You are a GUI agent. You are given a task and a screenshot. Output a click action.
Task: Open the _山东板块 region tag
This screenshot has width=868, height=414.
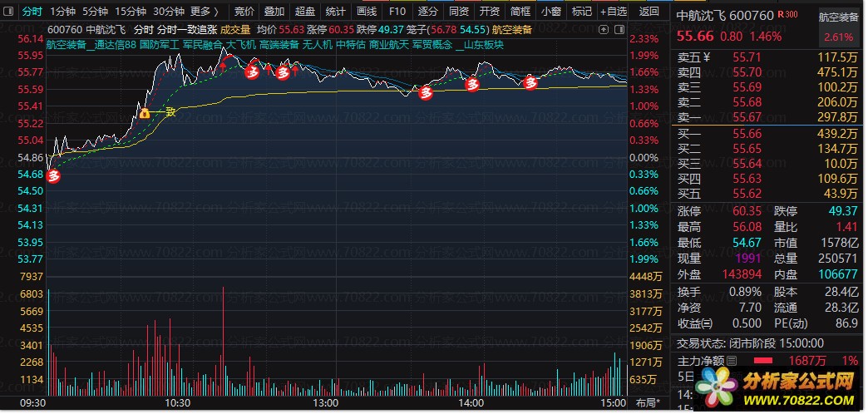tap(480, 45)
